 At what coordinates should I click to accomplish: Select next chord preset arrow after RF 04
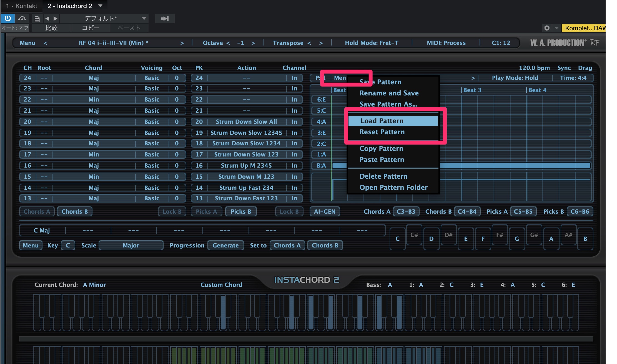click(x=182, y=43)
